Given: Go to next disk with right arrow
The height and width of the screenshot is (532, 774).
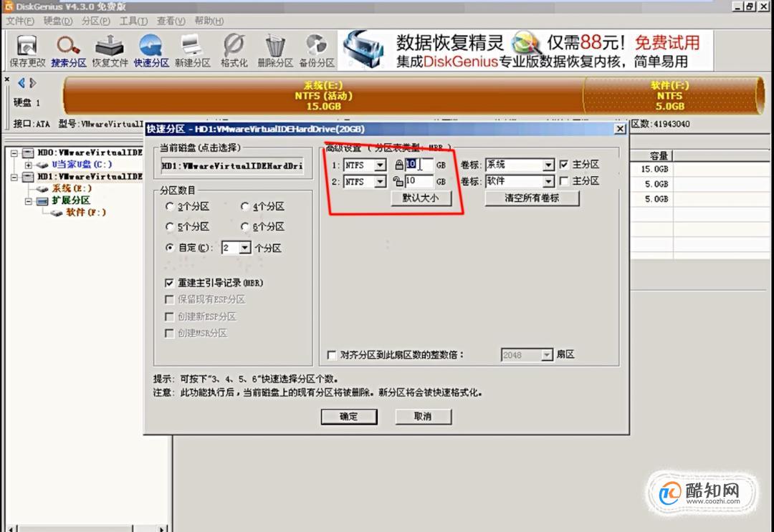Looking at the screenshot, I should pos(32,83).
